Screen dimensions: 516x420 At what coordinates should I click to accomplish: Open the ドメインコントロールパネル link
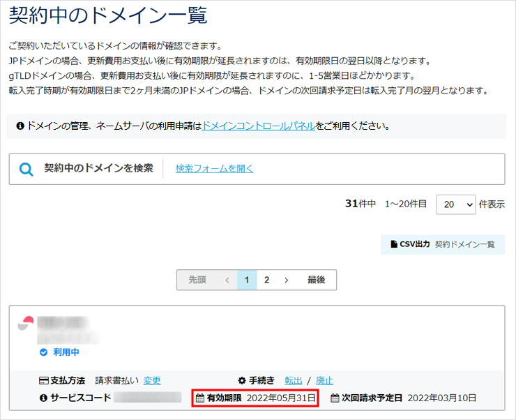point(258,126)
